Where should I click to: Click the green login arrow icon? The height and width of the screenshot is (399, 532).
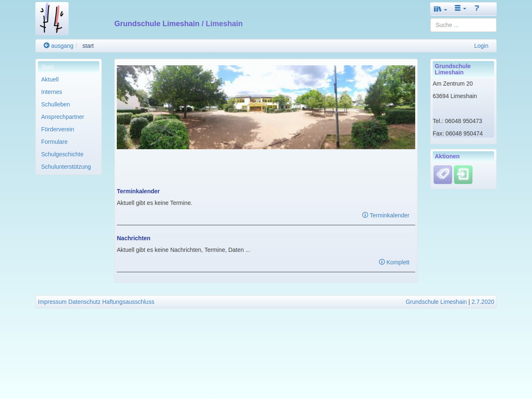click(x=463, y=175)
